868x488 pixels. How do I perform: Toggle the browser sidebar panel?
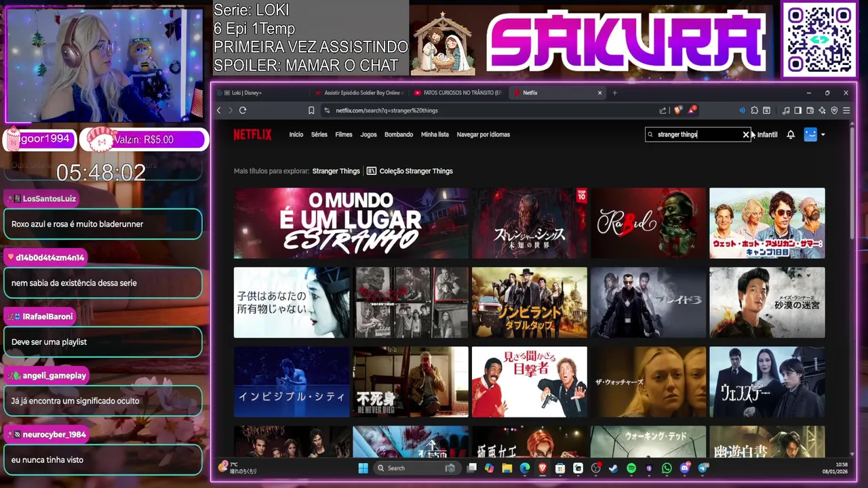(798, 110)
